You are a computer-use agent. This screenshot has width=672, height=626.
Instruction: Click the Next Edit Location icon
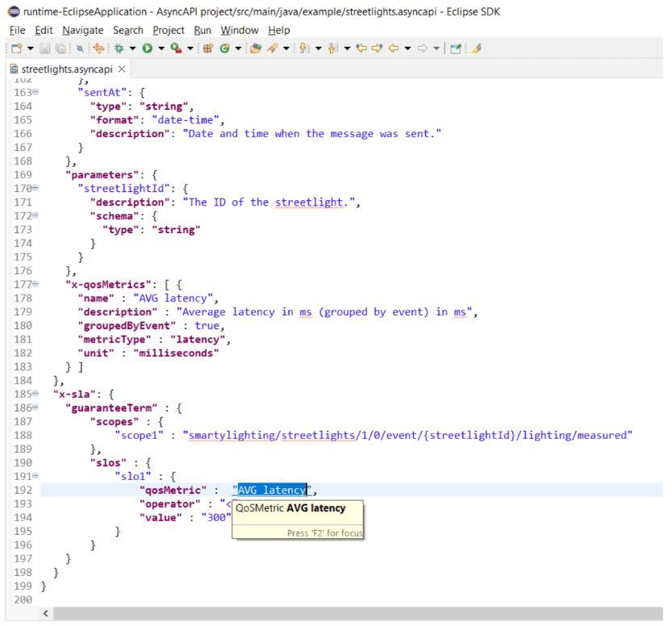[378, 48]
